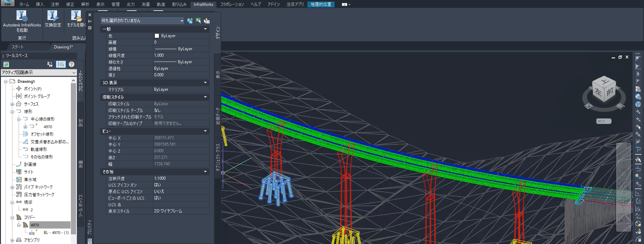644x244 pixels.
Task: Expand the アセンブリ tree node
Action: click(12, 240)
